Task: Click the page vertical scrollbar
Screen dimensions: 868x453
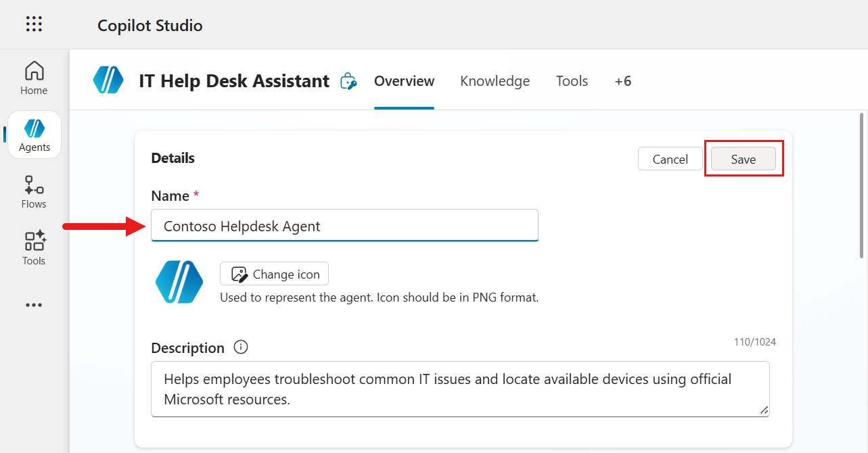Action: point(862,185)
